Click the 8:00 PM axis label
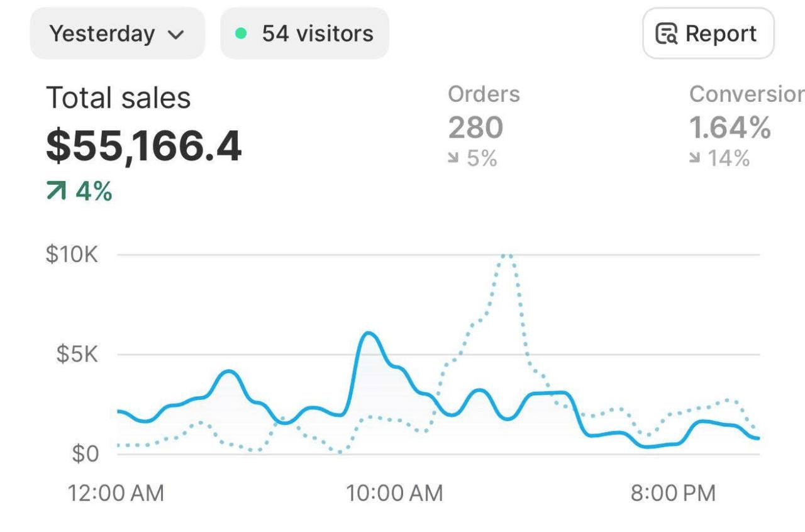This screenshot has height=532, width=805. click(673, 493)
